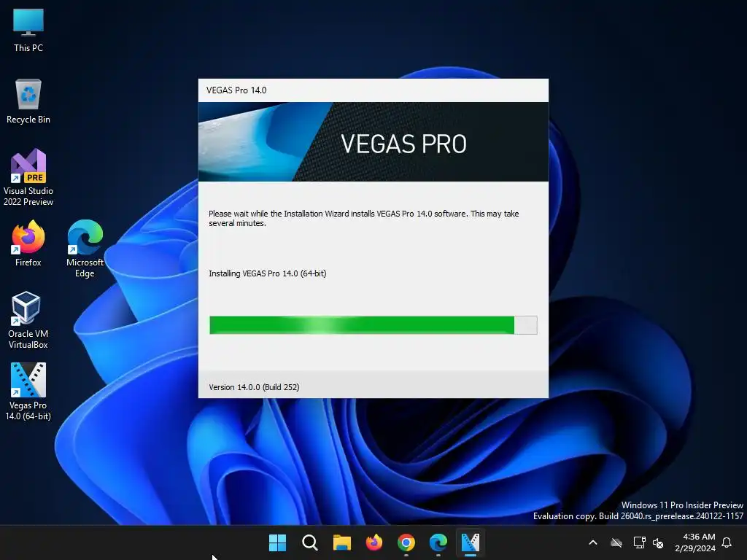Image resolution: width=747 pixels, height=560 pixels.
Task: Select the Microsoft Edge desktop shortcut
Action: click(x=85, y=249)
